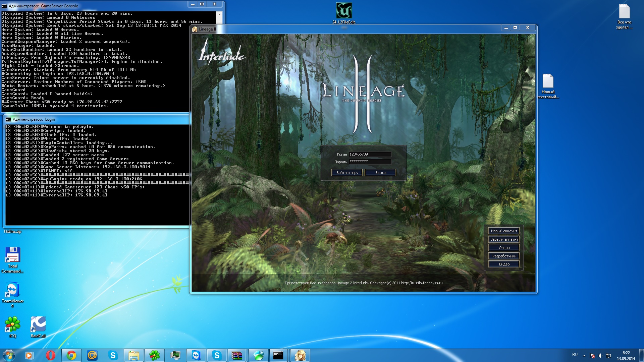Open the volume speaker tray icon

click(x=600, y=356)
